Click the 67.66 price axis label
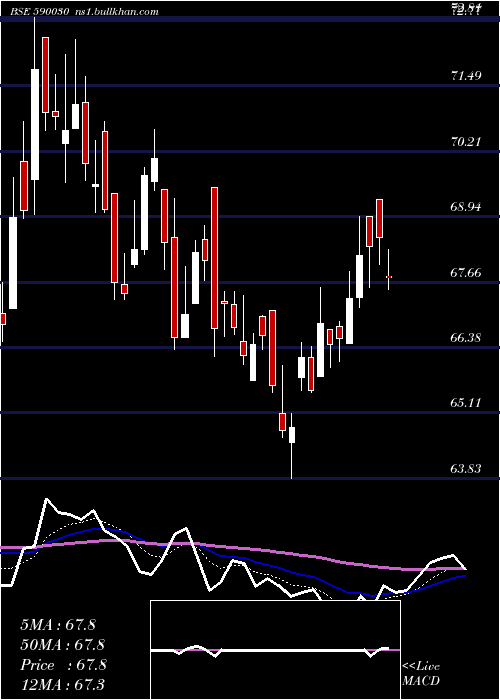The image size is (500, 700). (x=466, y=273)
